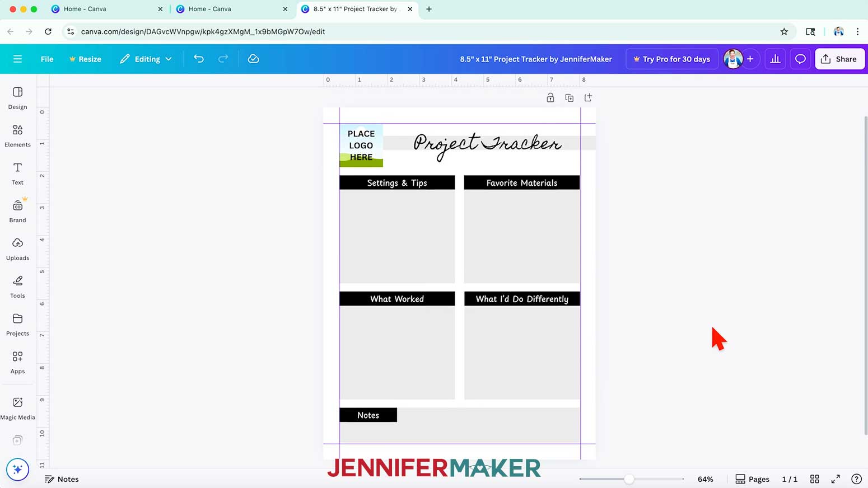
Task: Click the Canva AI sparkle assistant button
Action: point(17,470)
